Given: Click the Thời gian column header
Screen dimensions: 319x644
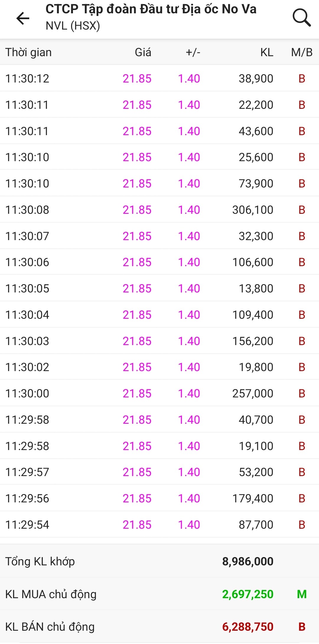Looking at the screenshot, I should (29, 52).
